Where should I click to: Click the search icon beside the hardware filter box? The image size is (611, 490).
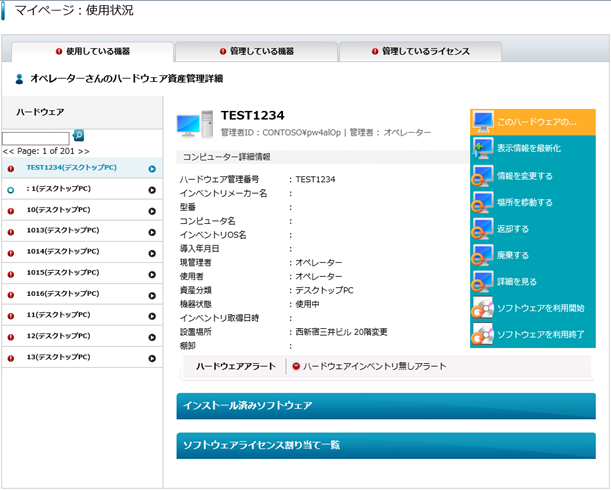79,136
